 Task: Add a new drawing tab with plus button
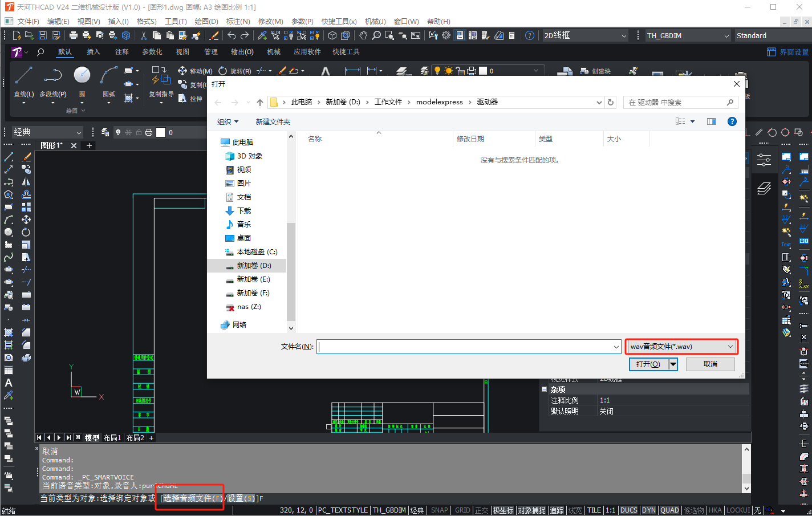coord(89,145)
